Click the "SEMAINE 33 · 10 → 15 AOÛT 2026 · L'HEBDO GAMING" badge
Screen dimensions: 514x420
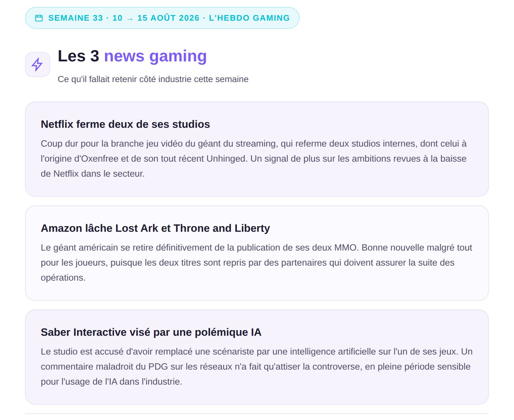point(162,18)
